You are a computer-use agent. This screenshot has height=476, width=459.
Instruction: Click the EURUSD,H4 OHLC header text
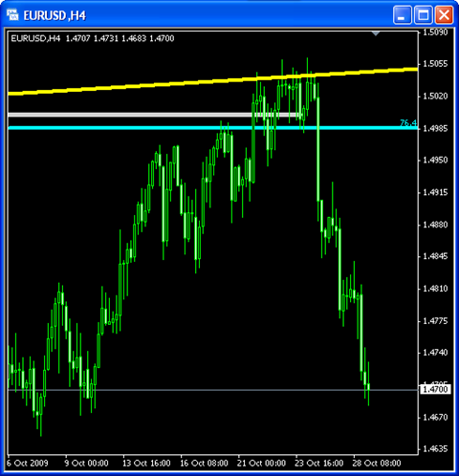coord(93,38)
